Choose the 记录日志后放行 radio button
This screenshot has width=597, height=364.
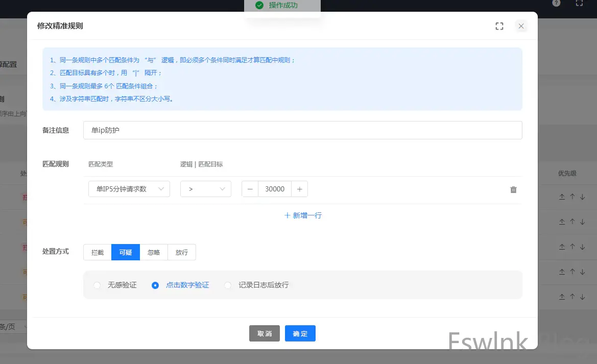[228, 285]
